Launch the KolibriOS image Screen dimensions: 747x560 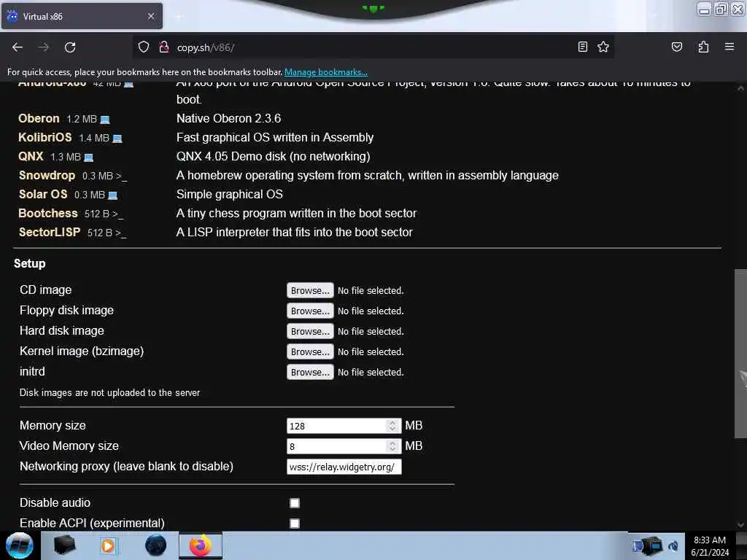44,137
